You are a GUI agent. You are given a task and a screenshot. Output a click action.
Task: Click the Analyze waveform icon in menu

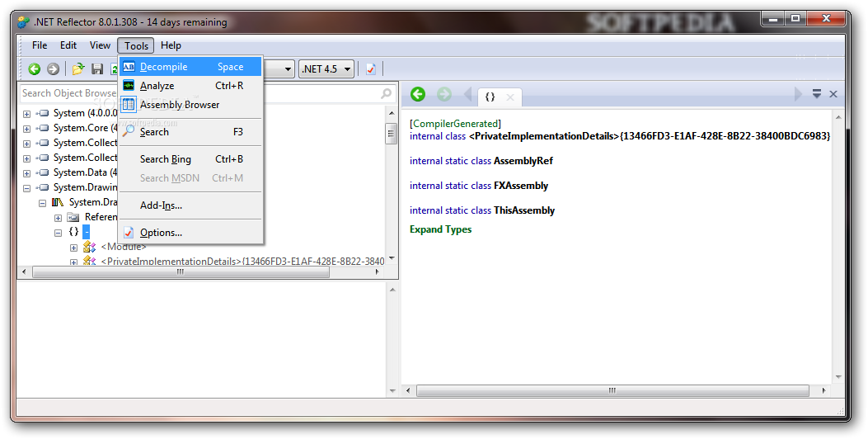coord(129,85)
